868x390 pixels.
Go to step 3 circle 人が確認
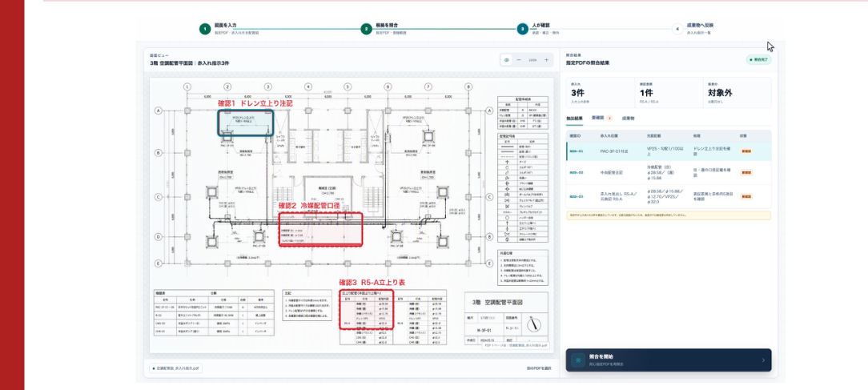pos(522,29)
